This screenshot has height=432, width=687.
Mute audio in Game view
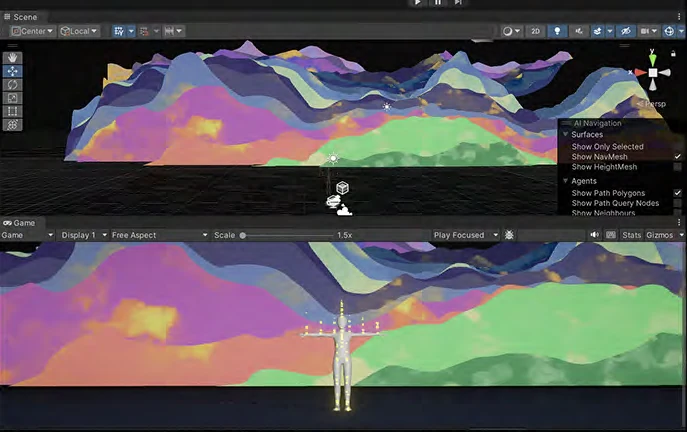pyautogui.click(x=594, y=235)
